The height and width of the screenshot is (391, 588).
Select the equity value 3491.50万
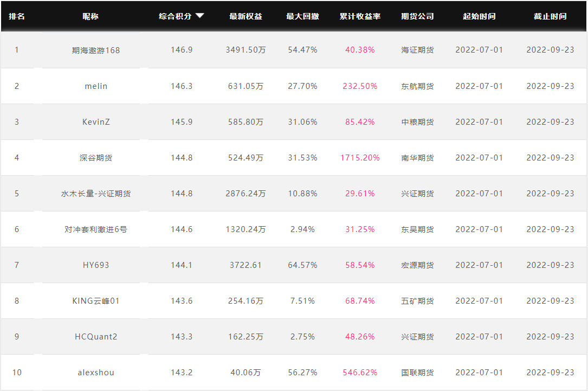(245, 50)
